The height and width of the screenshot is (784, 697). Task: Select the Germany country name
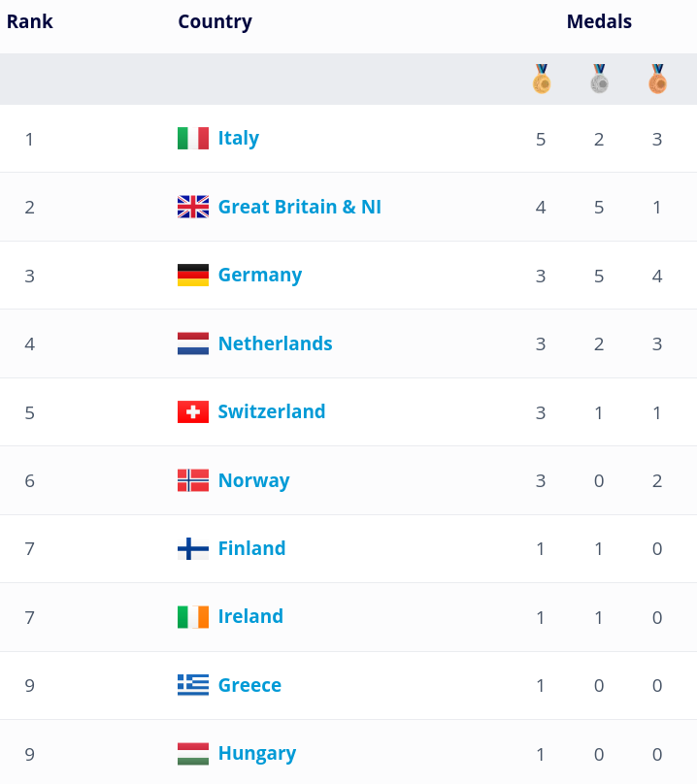pyautogui.click(x=260, y=276)
